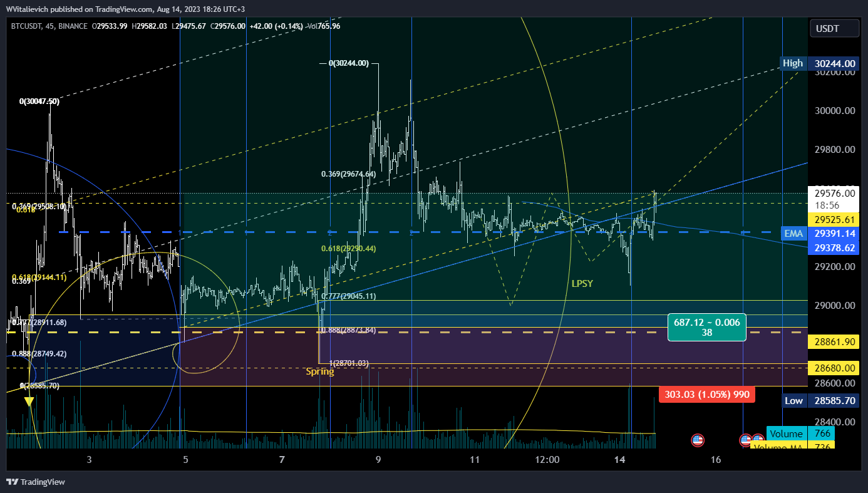This screenshot has width=868, height=493.
Task: Click the yellow Volume MA label
Action: 779,446
